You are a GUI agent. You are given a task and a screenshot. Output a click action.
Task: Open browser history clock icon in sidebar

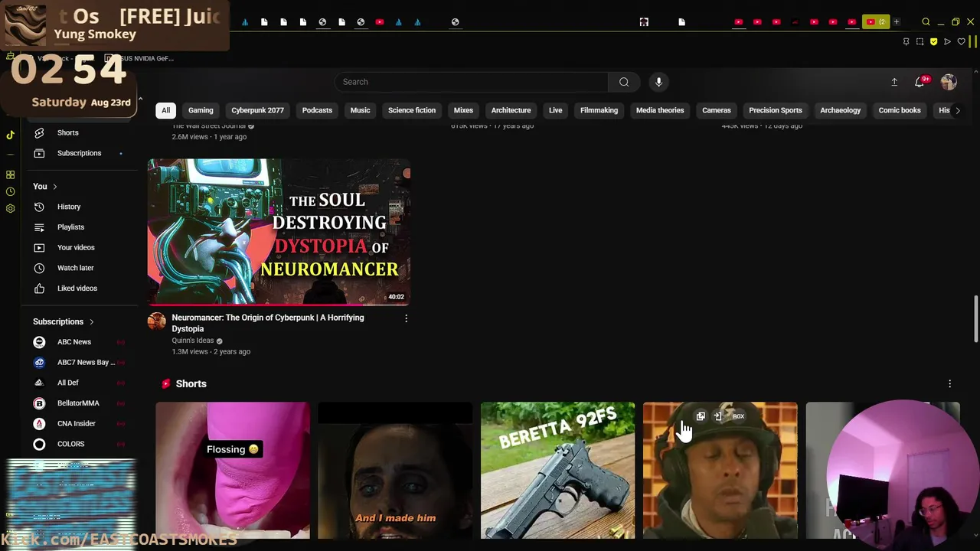pyautogui.click(x=10, y=191)
